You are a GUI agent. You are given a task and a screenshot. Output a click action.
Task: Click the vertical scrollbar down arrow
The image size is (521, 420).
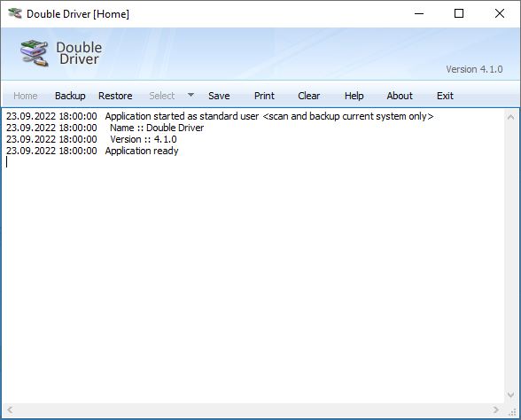510,395
